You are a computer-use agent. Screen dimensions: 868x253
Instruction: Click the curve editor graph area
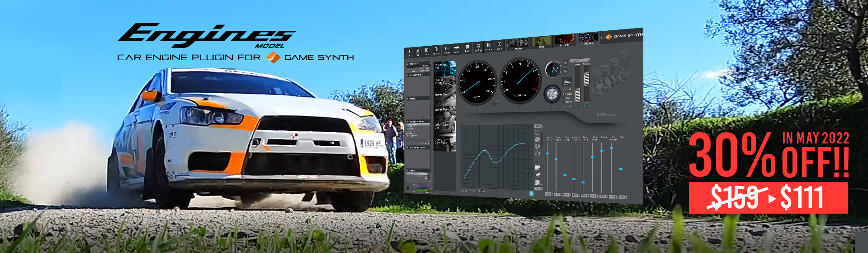click(x=497, y=157)
